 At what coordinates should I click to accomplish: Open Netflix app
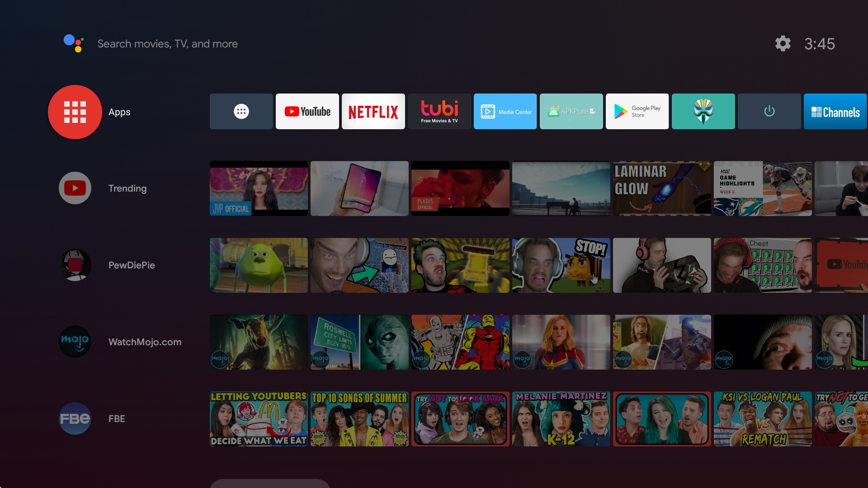[x=373, y=112]
